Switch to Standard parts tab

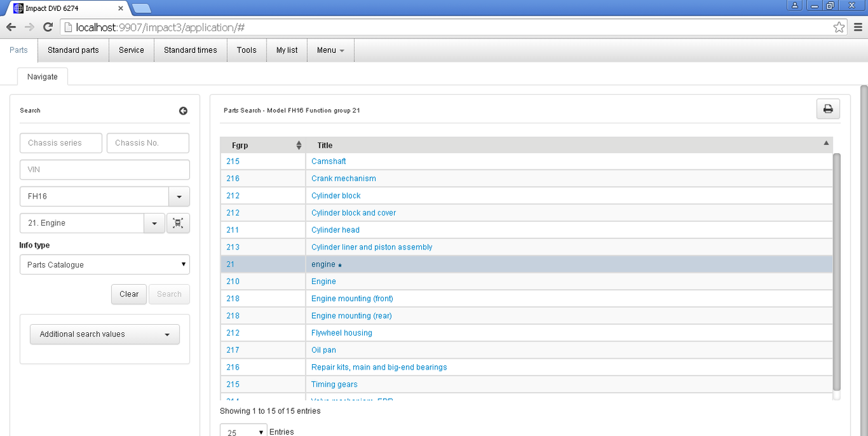click(73, 50)
